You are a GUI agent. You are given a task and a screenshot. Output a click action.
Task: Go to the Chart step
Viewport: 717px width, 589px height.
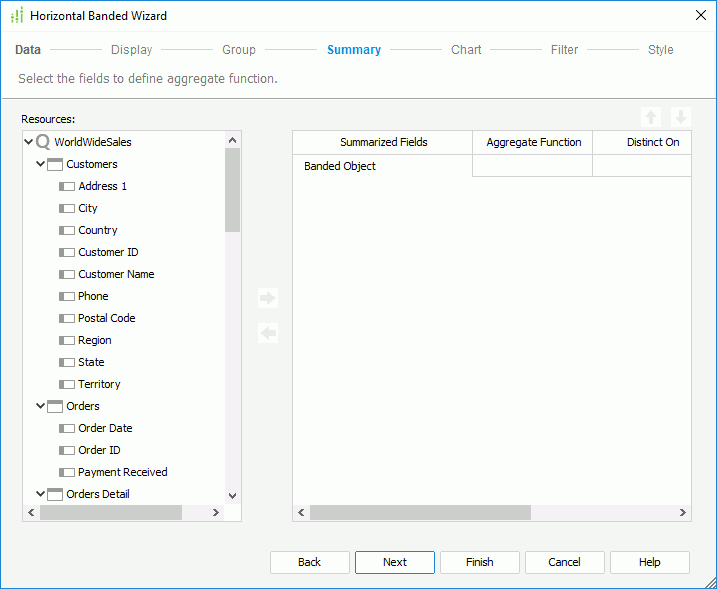[466, 49]
